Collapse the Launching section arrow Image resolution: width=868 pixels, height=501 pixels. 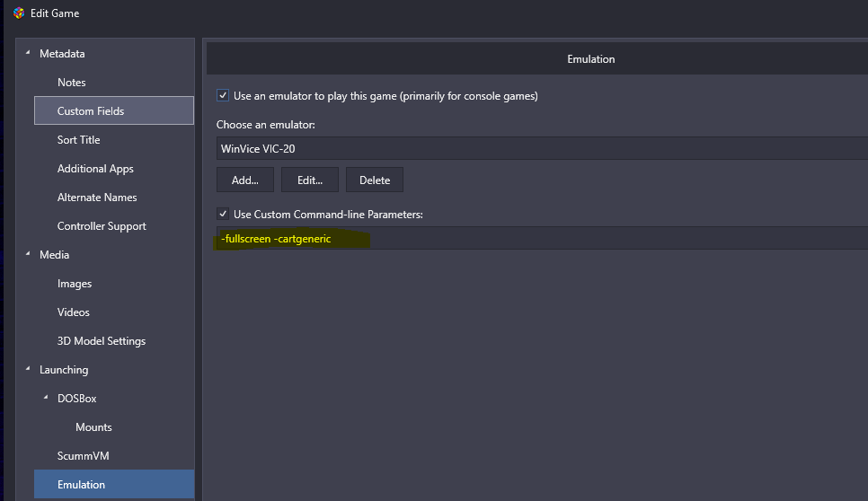click(28, 369)
